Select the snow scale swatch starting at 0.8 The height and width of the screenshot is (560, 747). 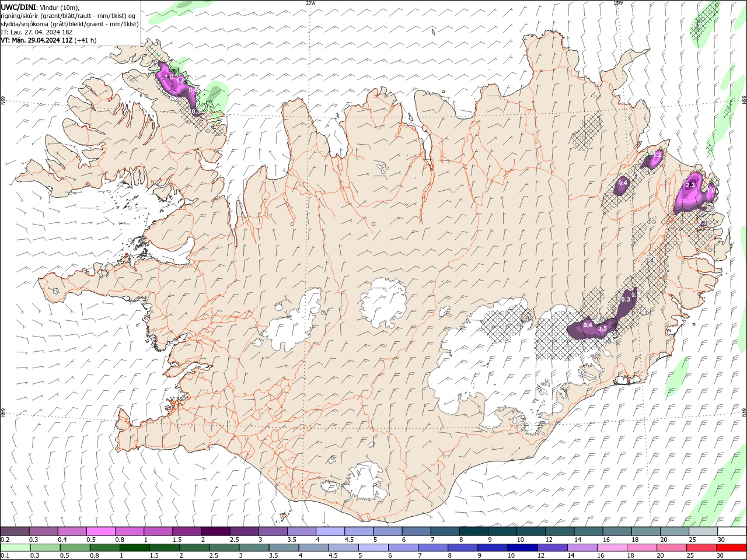130,531
